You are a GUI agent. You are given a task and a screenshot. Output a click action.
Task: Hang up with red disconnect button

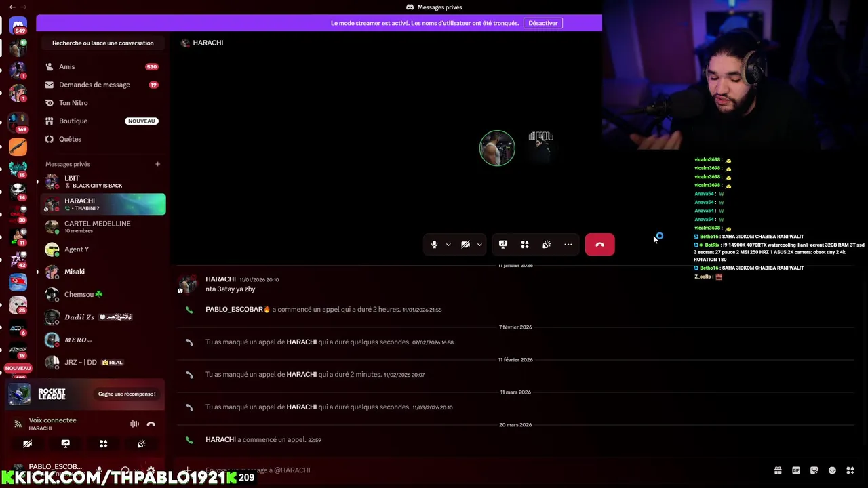pos(599,245)
